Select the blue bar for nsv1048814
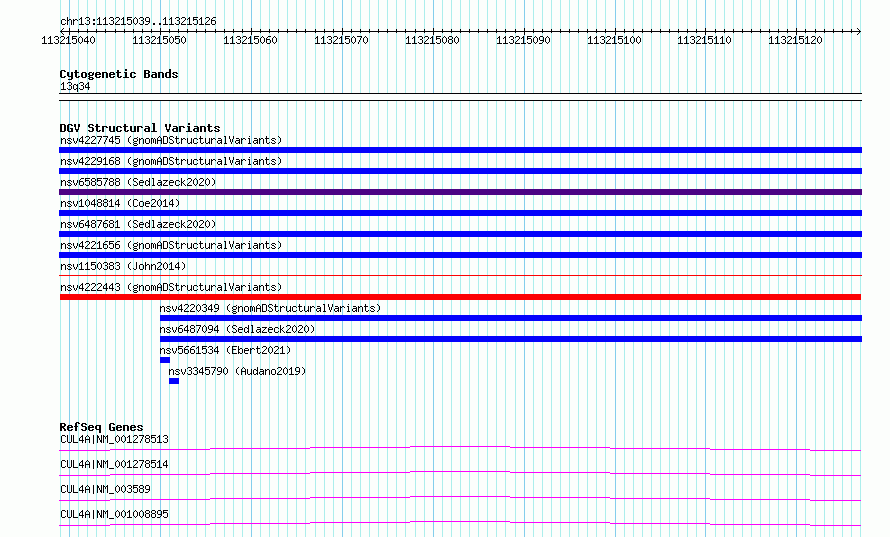This screenshot has width=890, height=537. pyautogui.click(x=460, y=213)
